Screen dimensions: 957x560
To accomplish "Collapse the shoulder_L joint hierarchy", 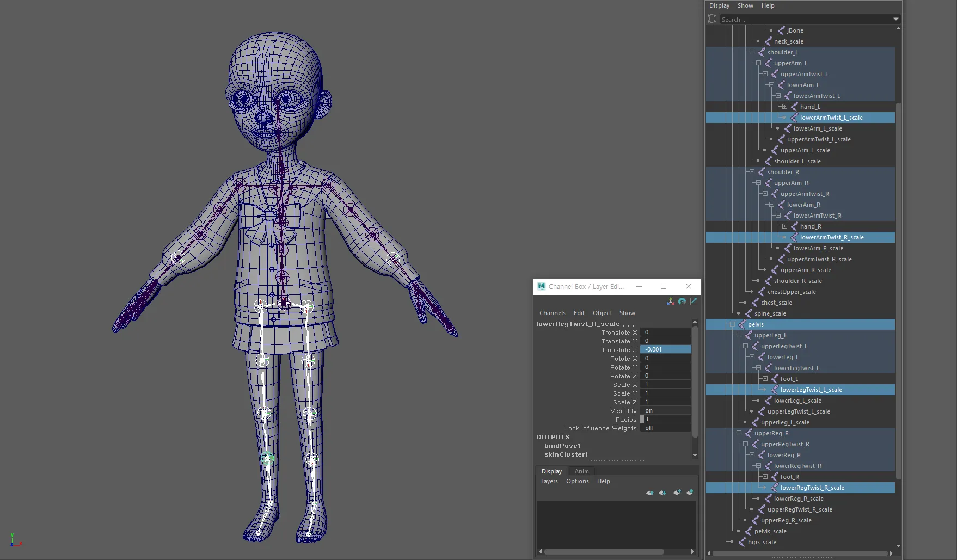I will pyautogui.click(x=752, y=52).
